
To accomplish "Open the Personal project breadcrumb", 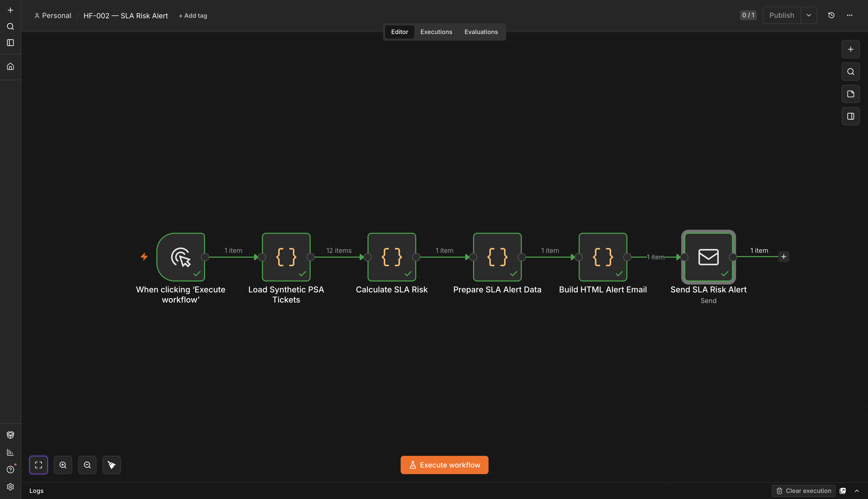I will tap(53, 16).
